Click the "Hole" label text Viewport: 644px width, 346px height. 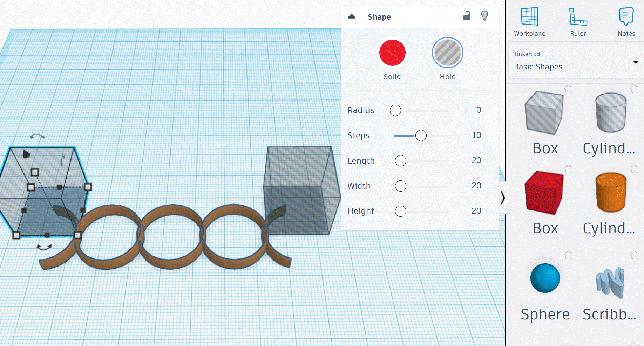[x=448, y=77]
